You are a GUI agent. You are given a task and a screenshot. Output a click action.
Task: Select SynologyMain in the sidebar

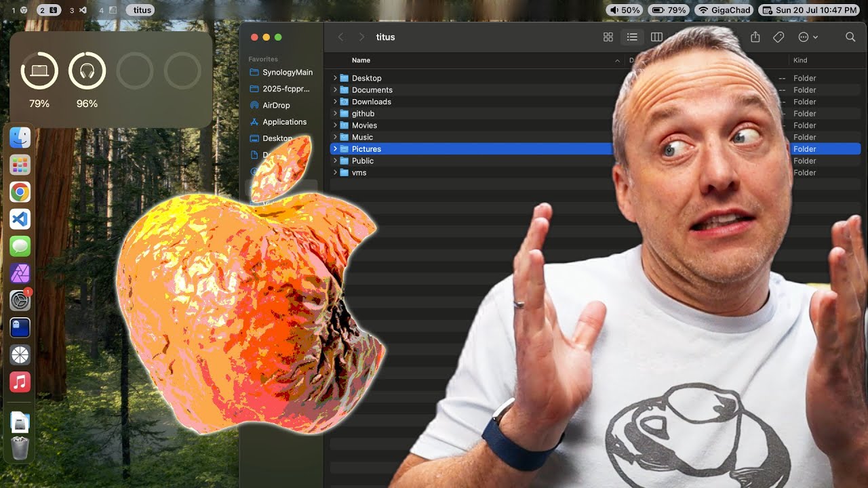(x=281, y=73)
